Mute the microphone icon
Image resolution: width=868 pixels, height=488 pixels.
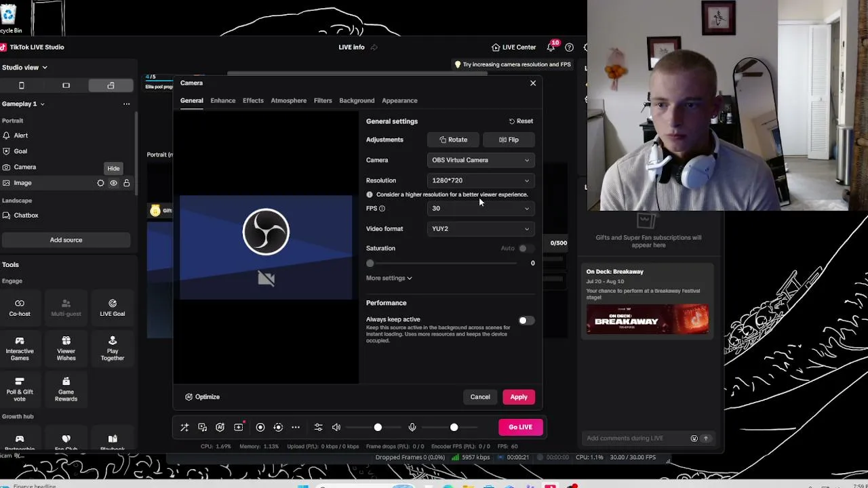click(x=412, y=428)
